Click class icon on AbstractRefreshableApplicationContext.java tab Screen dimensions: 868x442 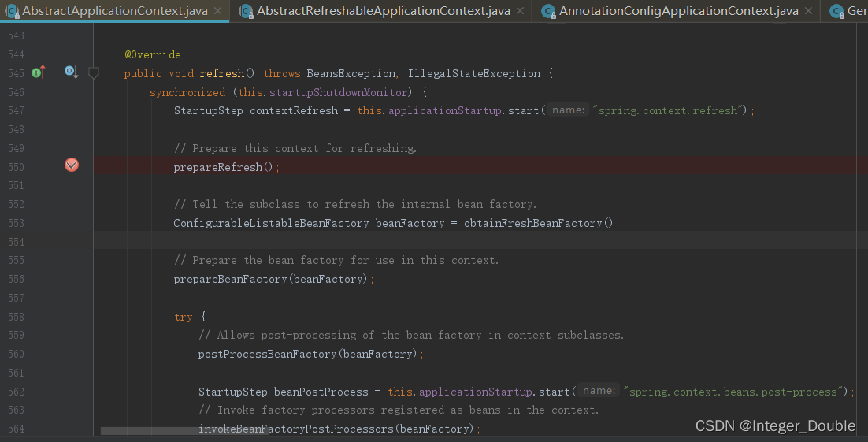(247, 11)
